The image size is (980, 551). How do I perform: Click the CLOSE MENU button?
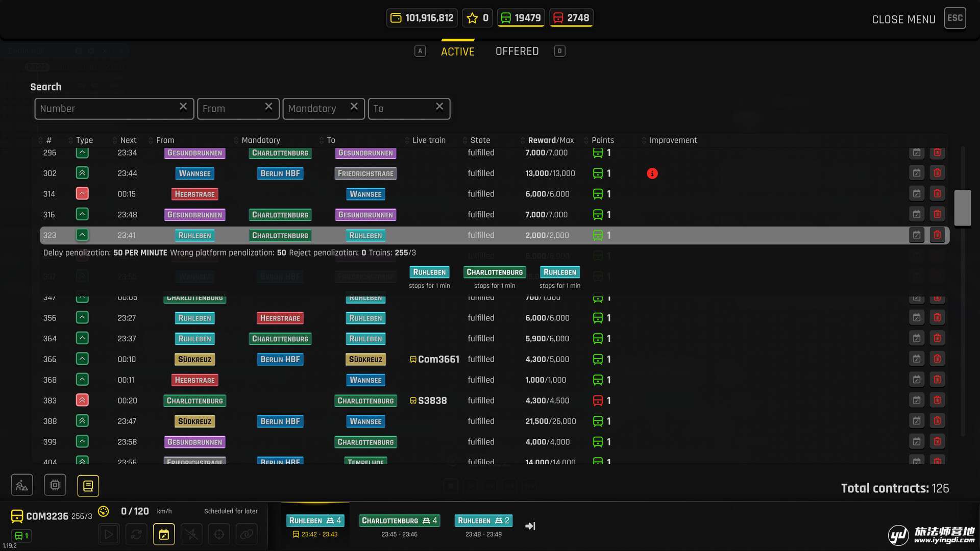[903, 19]
